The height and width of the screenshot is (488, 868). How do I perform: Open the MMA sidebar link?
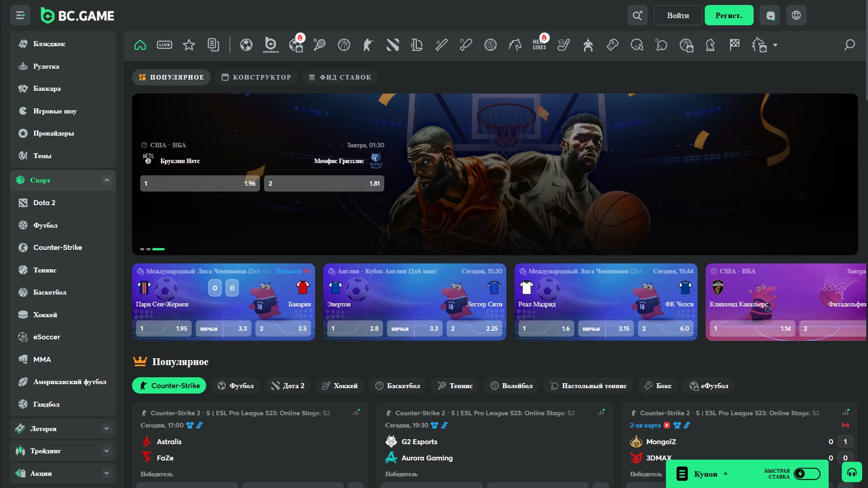pos(42,359)
